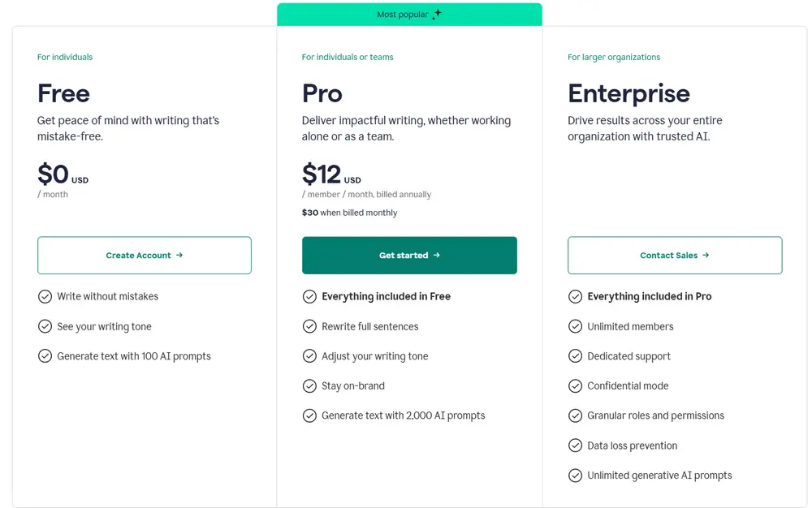Click the sparkle icon on Most popular banner
812x508 pixels.
pos(437,13)
